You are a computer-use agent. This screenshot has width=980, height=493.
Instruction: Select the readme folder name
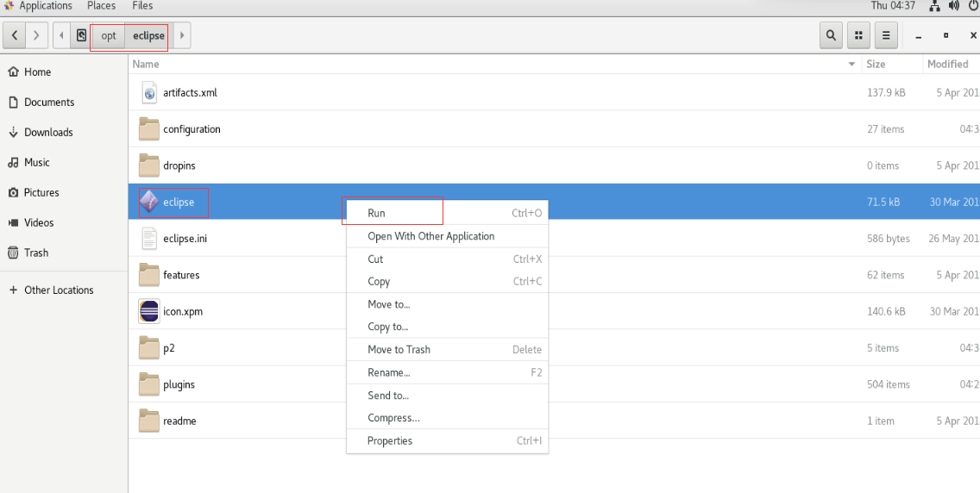[179, 421]
